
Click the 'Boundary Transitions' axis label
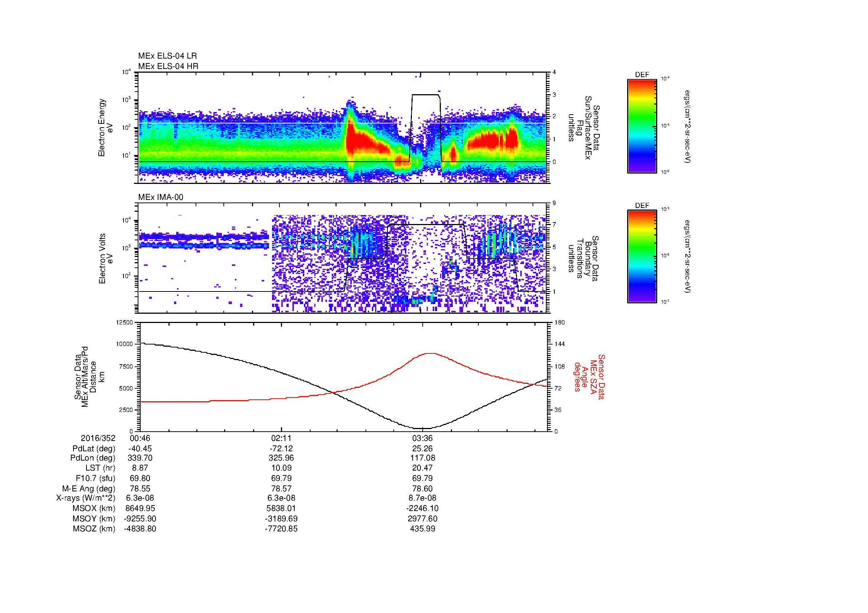(x=583, y=259)
